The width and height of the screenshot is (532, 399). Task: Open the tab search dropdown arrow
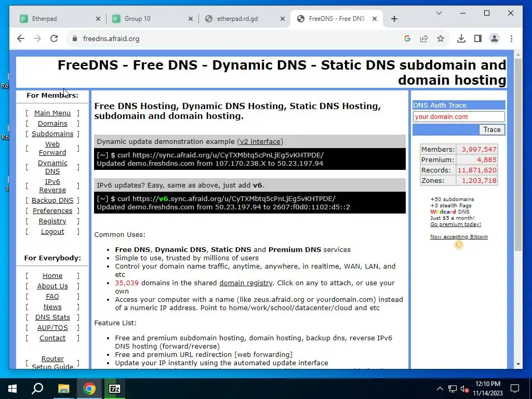click(438, 13)
